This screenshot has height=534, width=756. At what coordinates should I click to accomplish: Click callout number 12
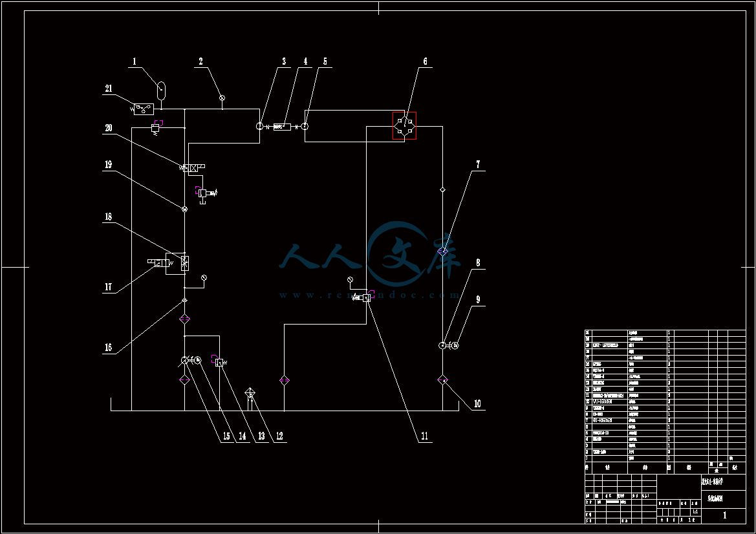pos(279,436)
